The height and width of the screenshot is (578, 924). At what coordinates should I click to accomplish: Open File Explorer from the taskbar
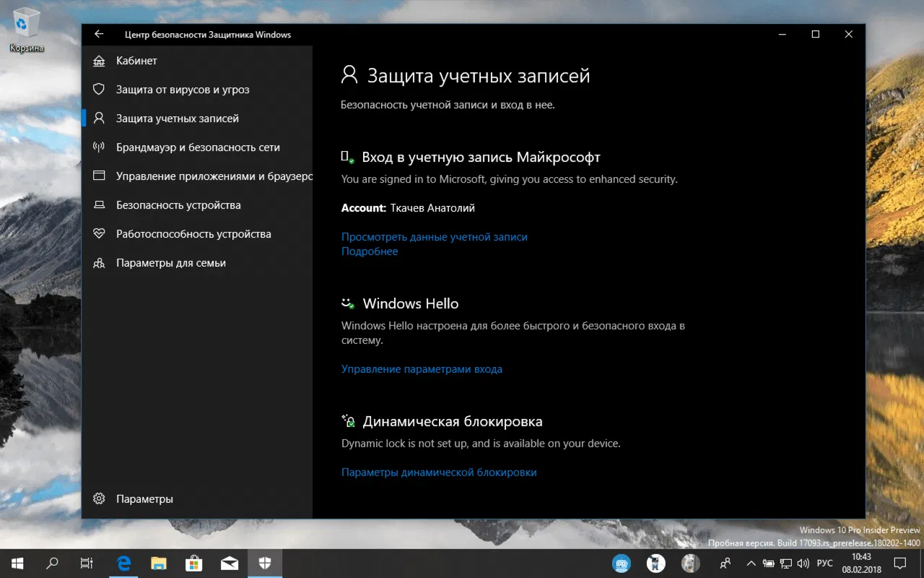coord(159,563)
